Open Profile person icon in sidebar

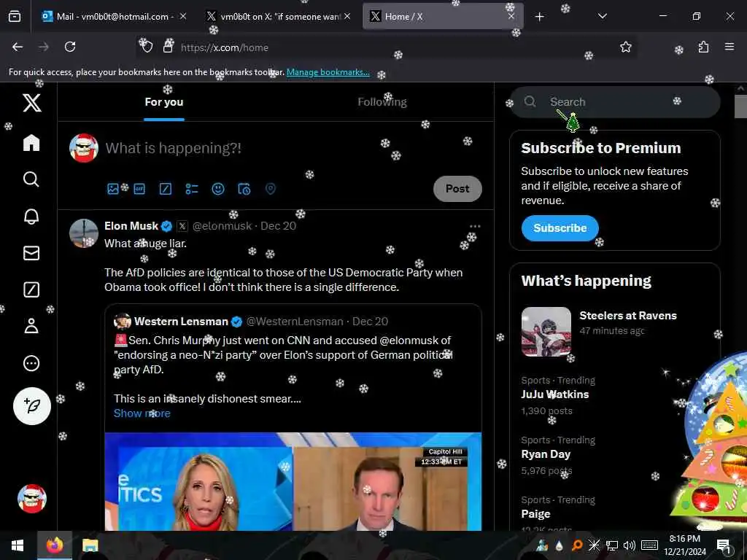(31, 326)
